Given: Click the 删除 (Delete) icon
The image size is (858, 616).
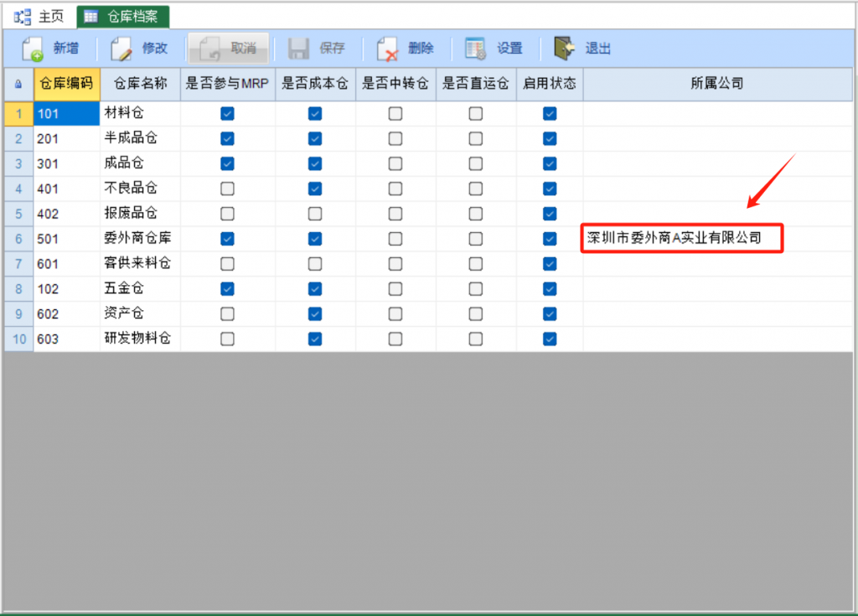Looking at the screenshot, I should point(388,49).
